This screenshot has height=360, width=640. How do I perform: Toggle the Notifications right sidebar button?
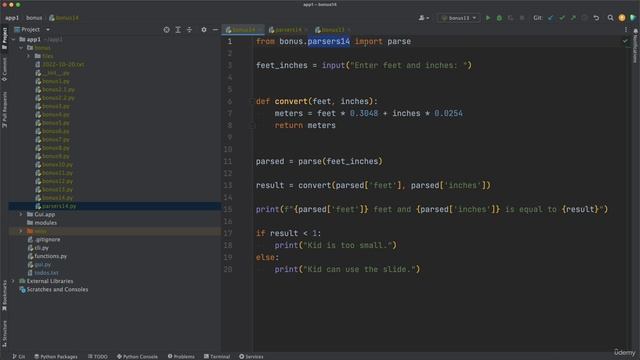pos(635,46)
